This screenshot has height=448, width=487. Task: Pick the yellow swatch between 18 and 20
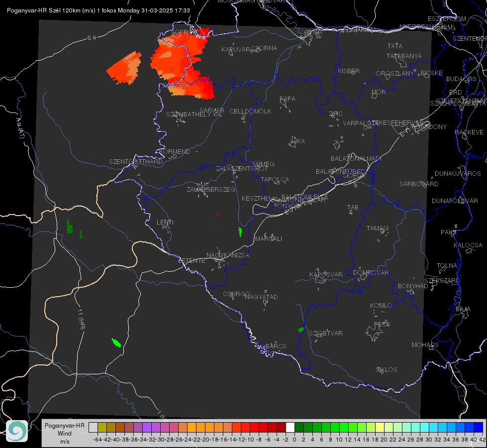click(380, 428)
